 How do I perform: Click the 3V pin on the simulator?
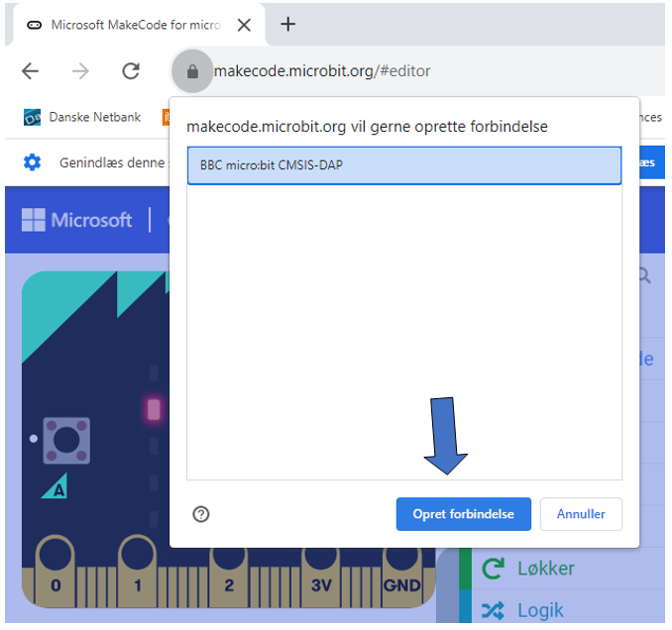pyautogui.click(x=320, y=577)
